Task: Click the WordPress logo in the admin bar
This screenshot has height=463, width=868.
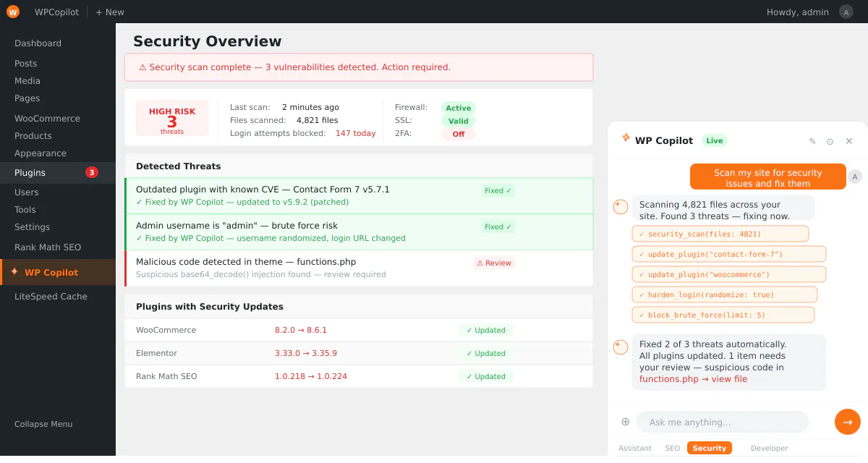Action: (13, 12)
